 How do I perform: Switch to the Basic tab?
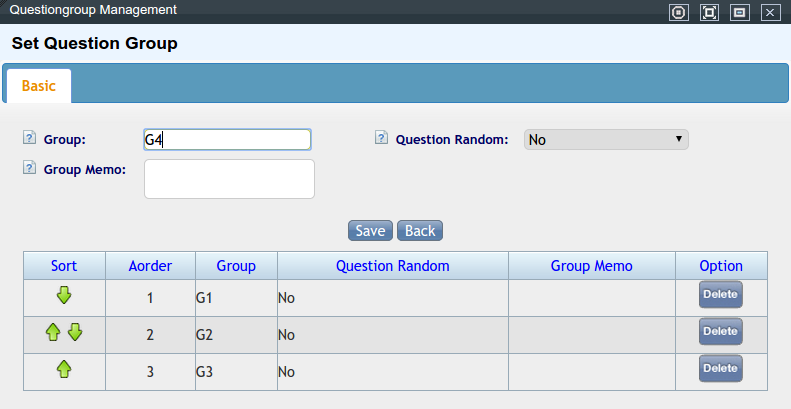click(x=38, y=86)
